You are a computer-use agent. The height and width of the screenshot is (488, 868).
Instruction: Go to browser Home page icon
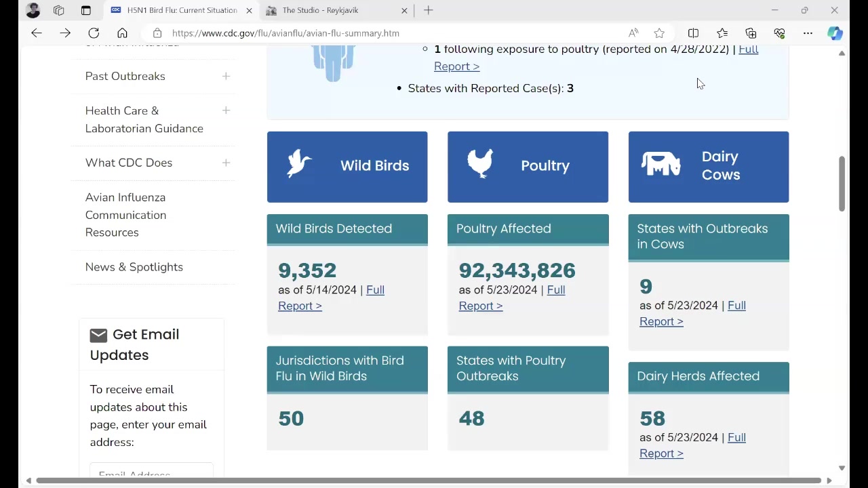(122, 33)
